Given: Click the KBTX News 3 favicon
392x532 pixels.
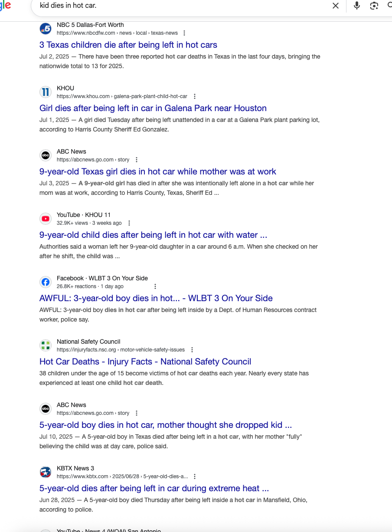Looking at the screenshot, I should click(46, 472).
